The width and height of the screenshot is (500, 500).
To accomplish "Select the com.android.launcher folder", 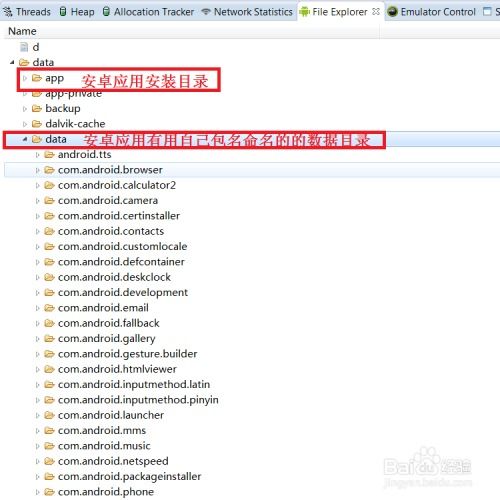I will (111, 415).
